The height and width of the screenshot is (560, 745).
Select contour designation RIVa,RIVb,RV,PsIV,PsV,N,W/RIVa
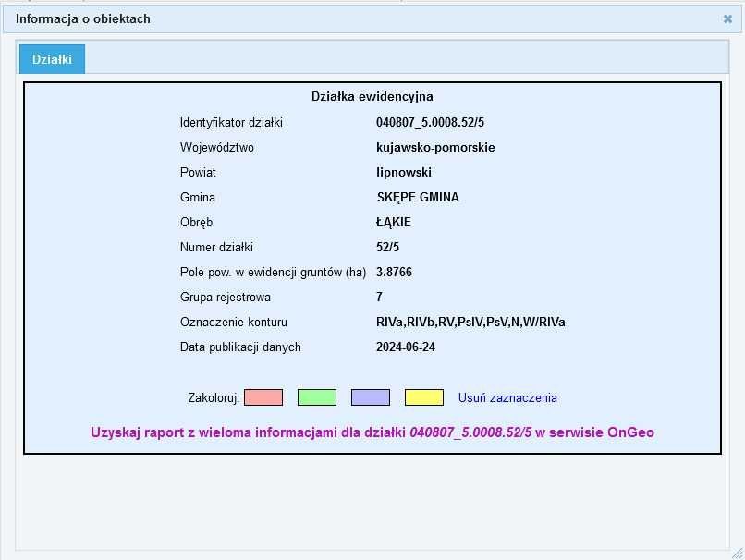click(x=470, y=322)
